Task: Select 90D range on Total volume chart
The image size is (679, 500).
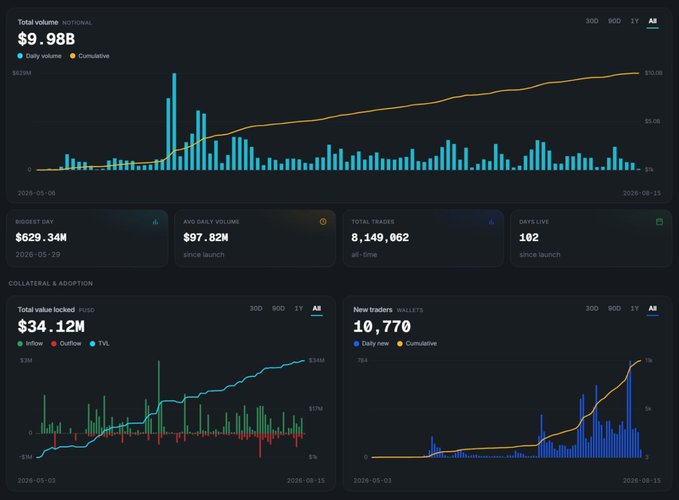Action: pyautogui.click(x=614, y=21)
